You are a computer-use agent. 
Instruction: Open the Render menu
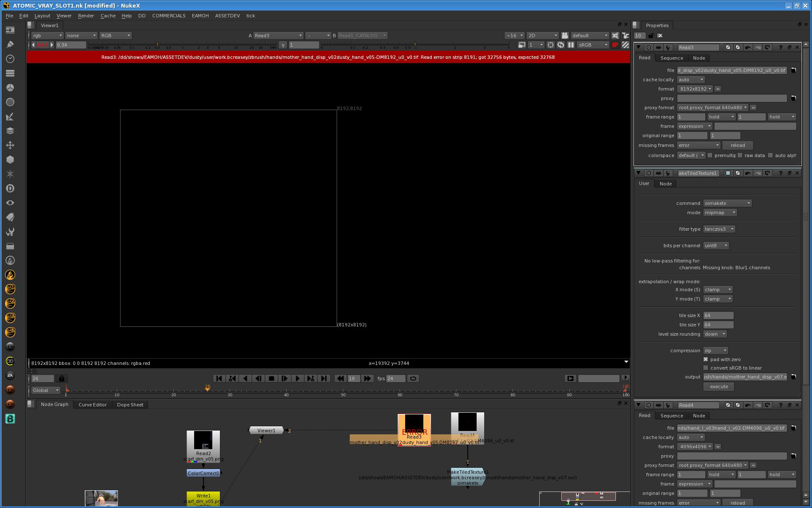click(x=86, y=16)
